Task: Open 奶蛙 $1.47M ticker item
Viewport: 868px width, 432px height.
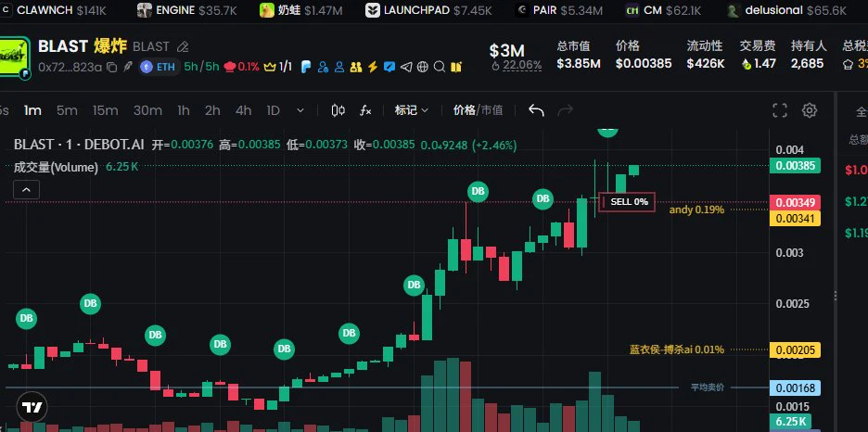Action: tap(301, 10)
